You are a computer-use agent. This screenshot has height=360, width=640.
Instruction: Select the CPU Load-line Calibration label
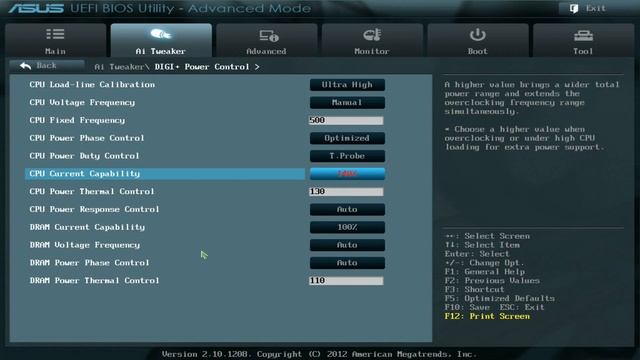(x=92, y=85)
